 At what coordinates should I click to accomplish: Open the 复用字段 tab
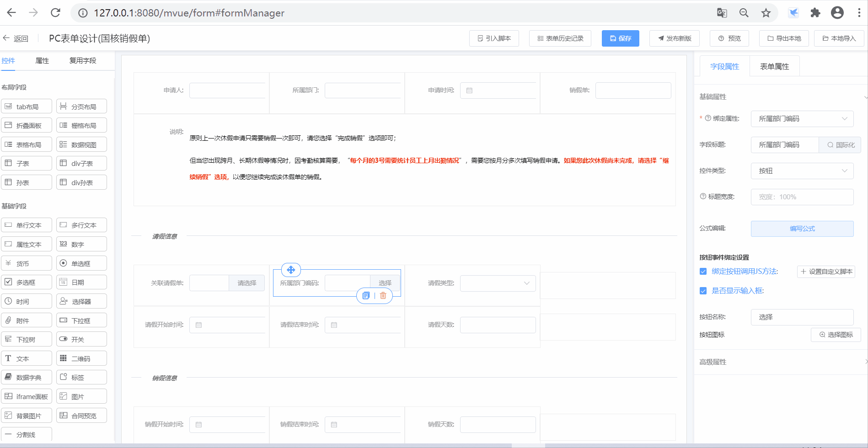(83, 61)
